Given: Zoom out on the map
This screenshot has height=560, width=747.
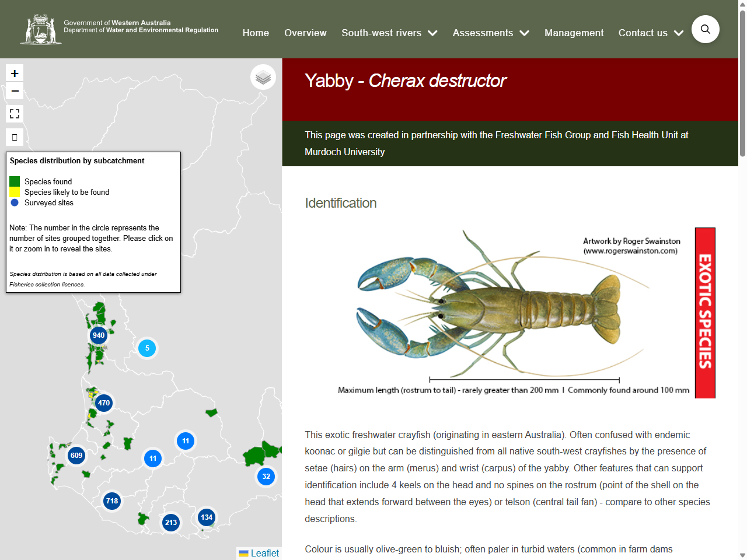Looking at the screenshot, I should tap(14, 91).
